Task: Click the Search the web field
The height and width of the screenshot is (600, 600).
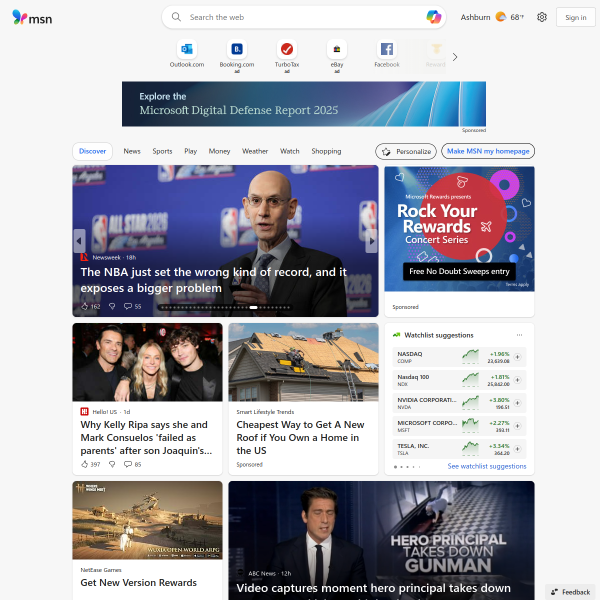Action: tap(304, 17)
